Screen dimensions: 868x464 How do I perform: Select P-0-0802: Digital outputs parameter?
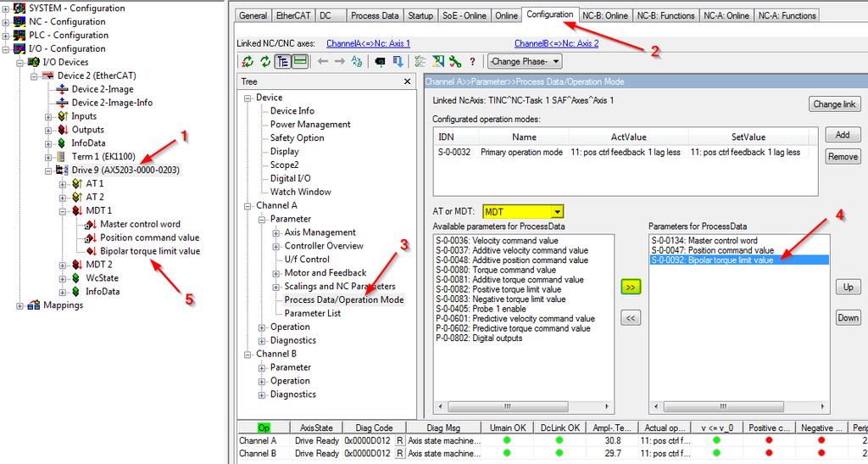pyautogui.click(x=479, y=338)
